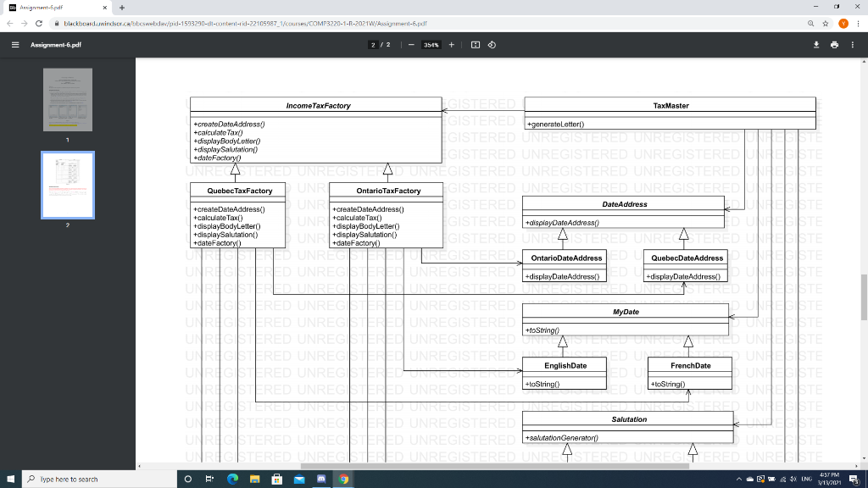
Task: Zoom in with the plus icon
Action: tap(451, 45)
